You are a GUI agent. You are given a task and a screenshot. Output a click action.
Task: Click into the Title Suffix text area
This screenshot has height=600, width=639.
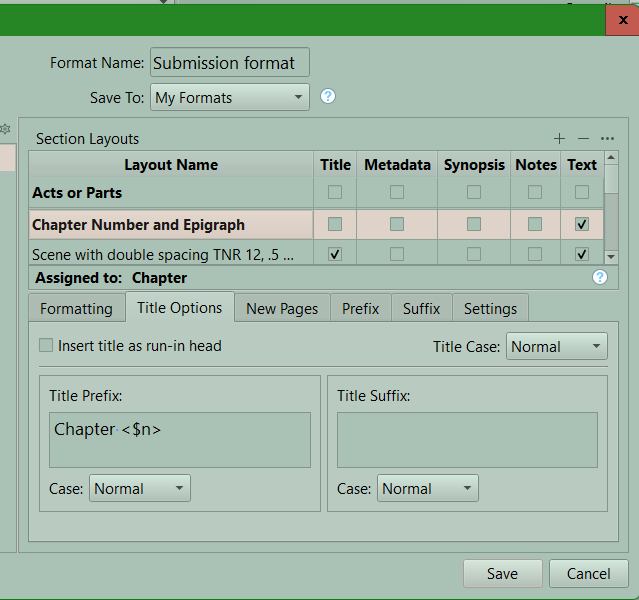467,440
